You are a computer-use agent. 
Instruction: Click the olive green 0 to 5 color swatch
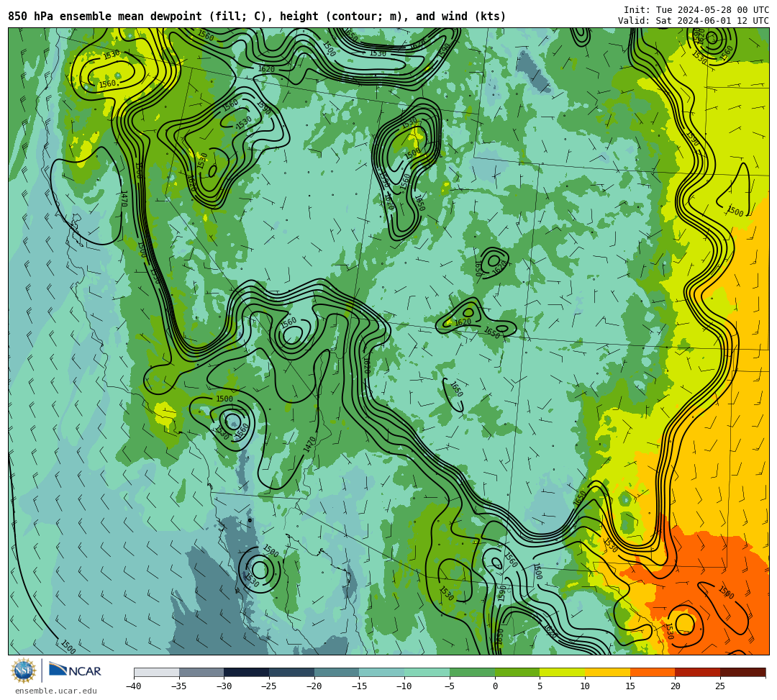click(517, 672)
